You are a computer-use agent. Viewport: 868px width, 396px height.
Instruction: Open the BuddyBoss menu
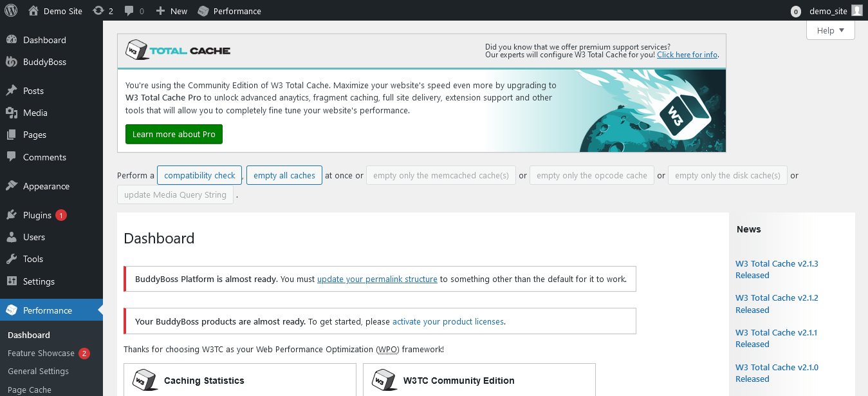[x=51, y=62]
